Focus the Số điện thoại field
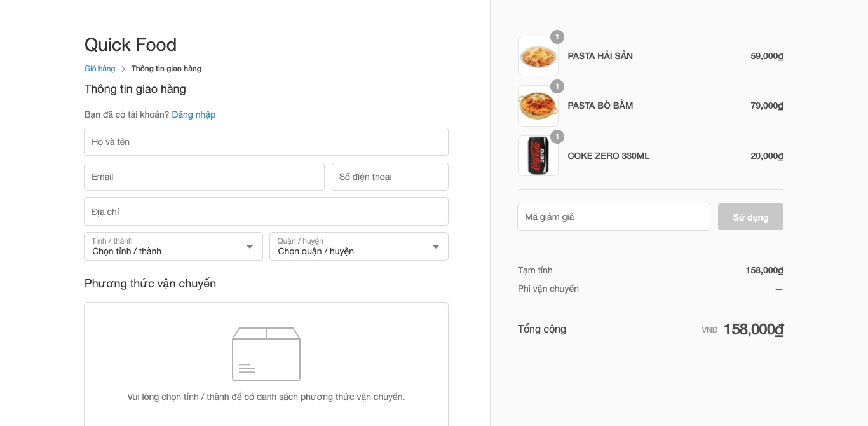The height and width of the screenshot is (426, 868). (x=390, y=177)
